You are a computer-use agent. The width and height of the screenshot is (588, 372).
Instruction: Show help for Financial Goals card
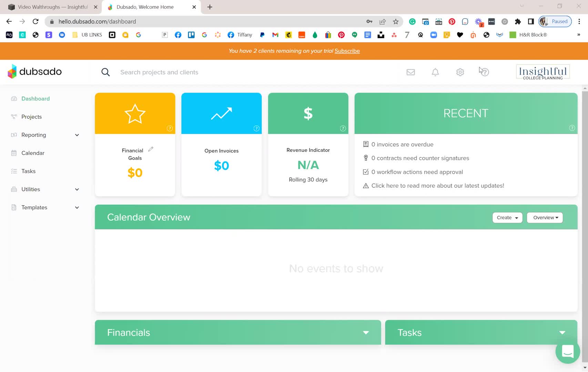170,128
